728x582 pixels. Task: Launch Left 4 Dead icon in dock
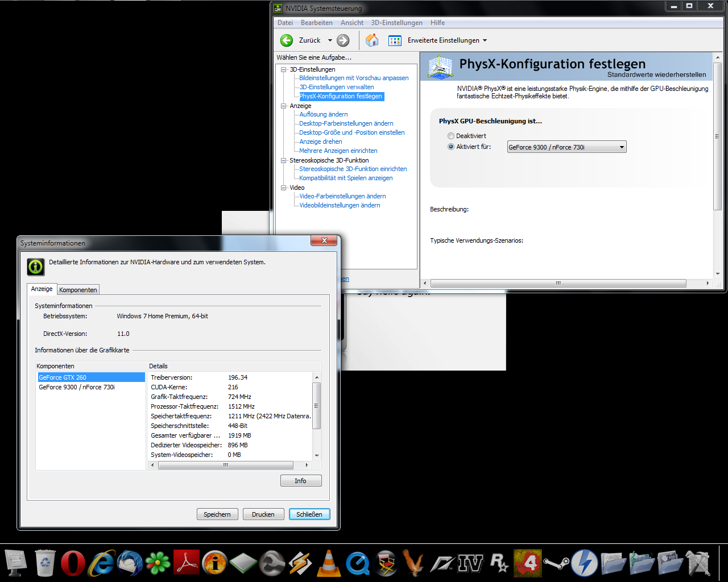528,563
